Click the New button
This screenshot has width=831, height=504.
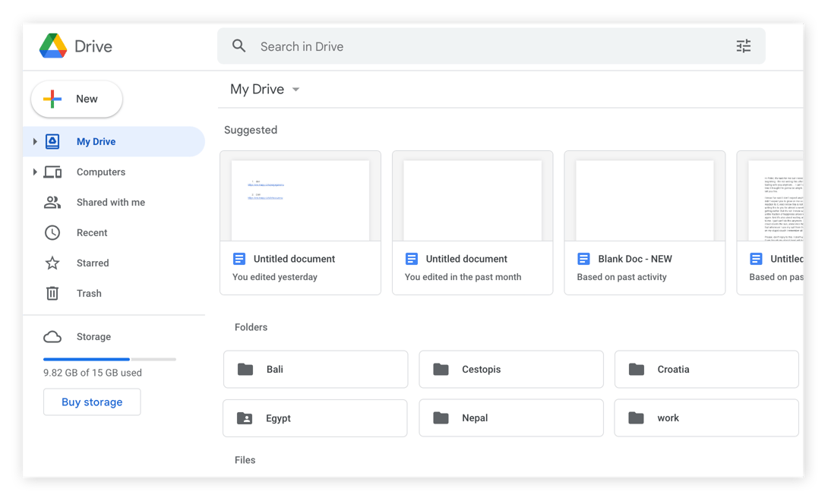(77, 99)
